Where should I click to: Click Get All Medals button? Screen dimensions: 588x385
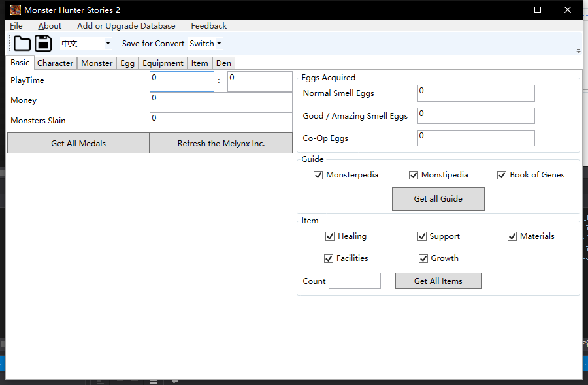pos(78,143)
